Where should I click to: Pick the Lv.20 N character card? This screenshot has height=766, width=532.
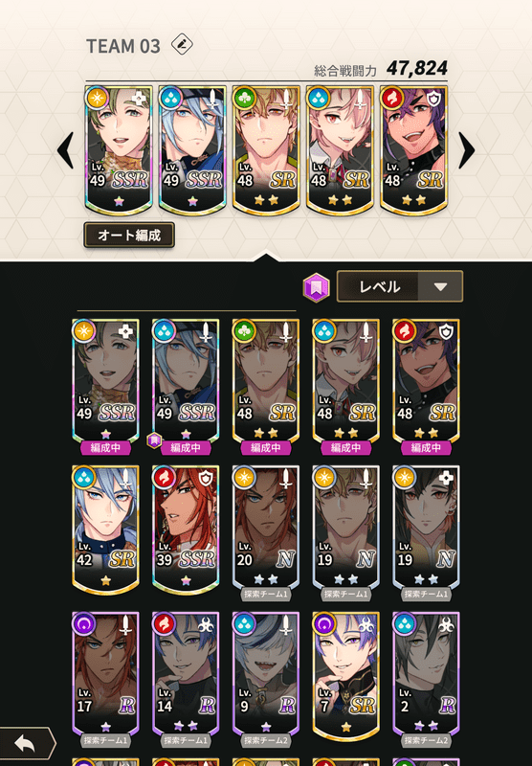tap(265, 530)
